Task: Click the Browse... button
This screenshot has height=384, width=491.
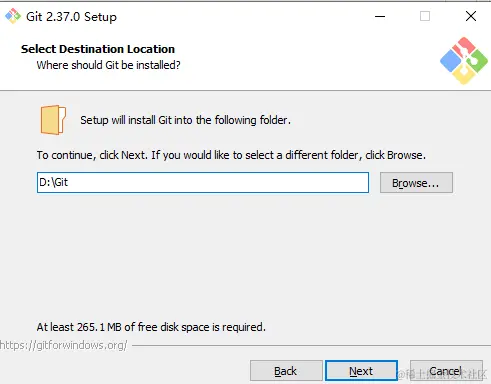Action: (416, 183)
